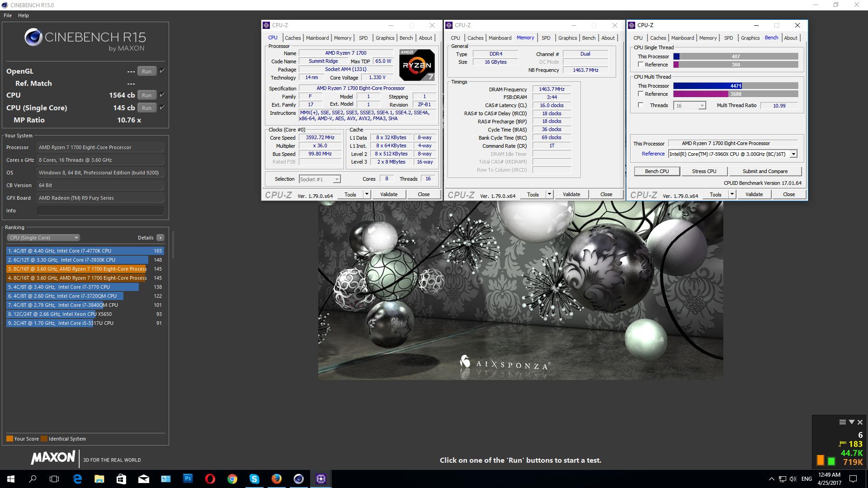
Task: Click Stress CPU button in CPU-Z
Action: click(x=704, y=171)
